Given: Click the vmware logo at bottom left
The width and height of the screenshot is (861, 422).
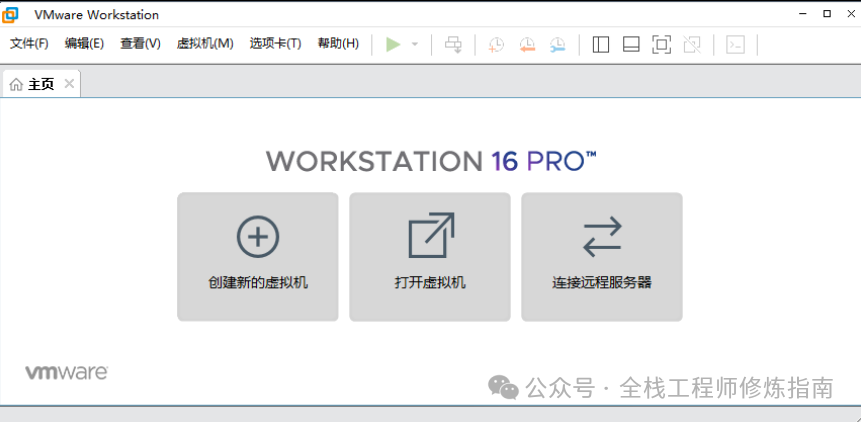Looking at the screenshot, I should pos(66,372).
